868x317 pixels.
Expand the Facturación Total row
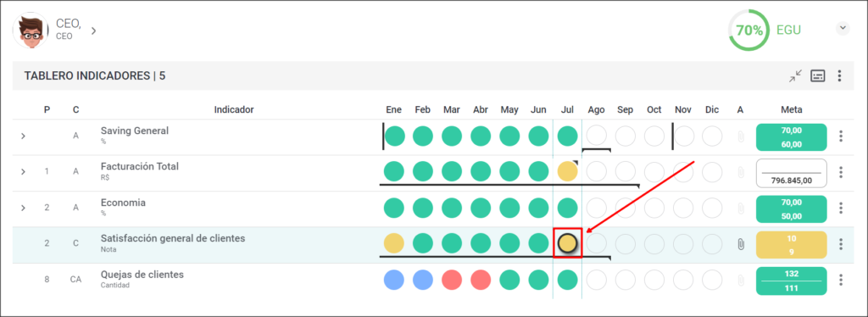[x=23, y=172]
